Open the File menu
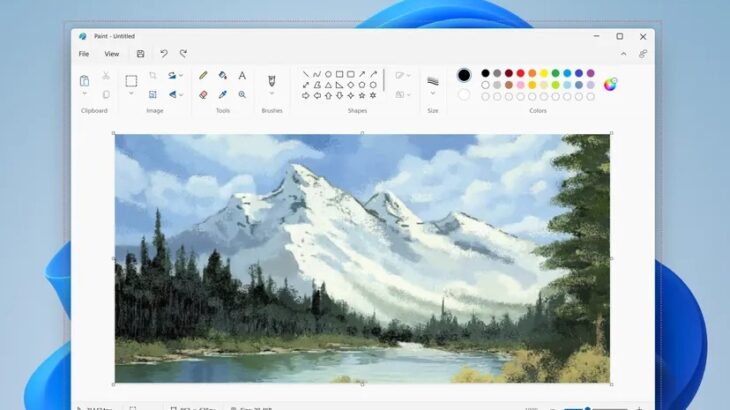The width and height of the screenshot is (730, 410). [x=84, y=54]
